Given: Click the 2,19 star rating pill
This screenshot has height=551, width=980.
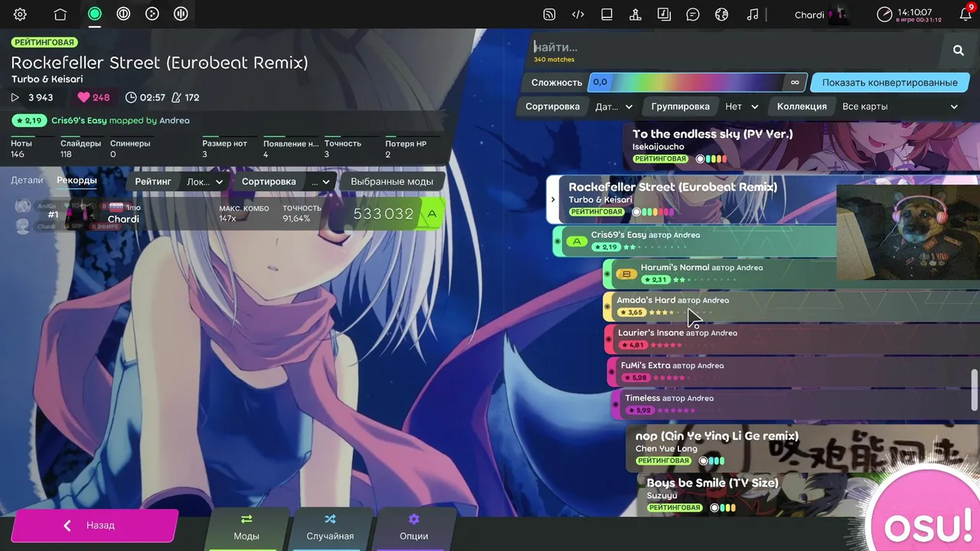Looking at the screenshot, I should click(29, 120).
